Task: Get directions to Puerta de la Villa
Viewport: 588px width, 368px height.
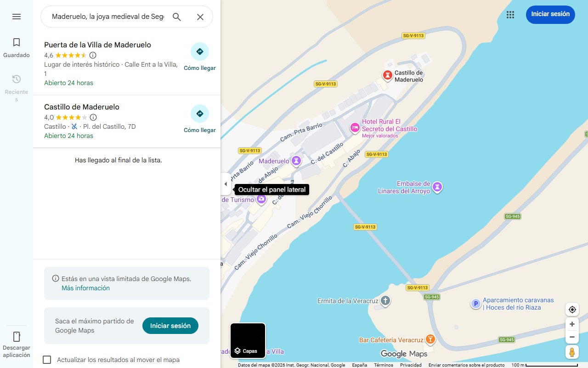Action: tap(200, 57)
